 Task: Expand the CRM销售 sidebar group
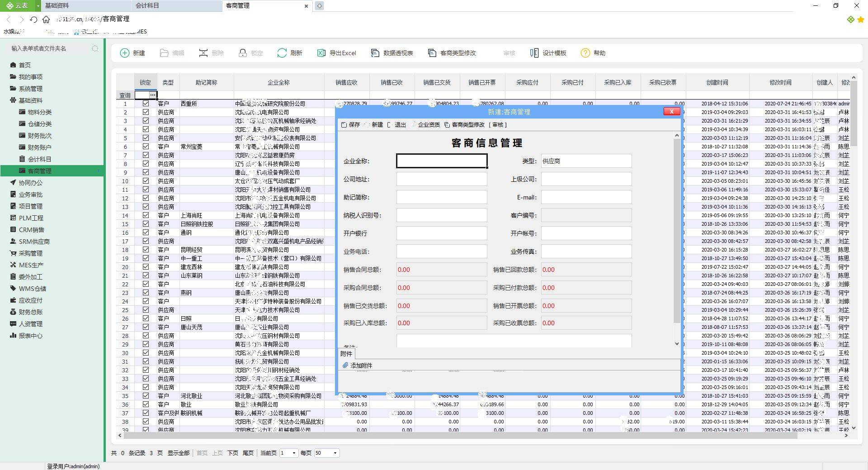tap(31, 230)
